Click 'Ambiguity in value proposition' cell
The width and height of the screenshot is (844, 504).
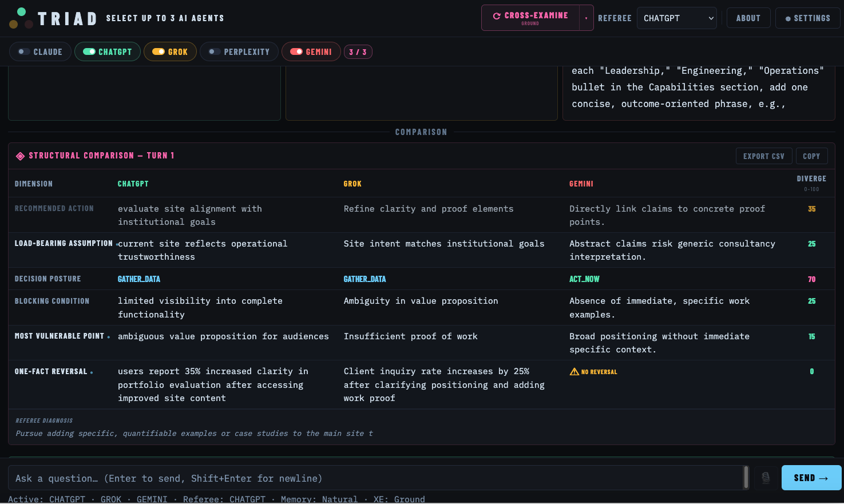coord(421,301)
